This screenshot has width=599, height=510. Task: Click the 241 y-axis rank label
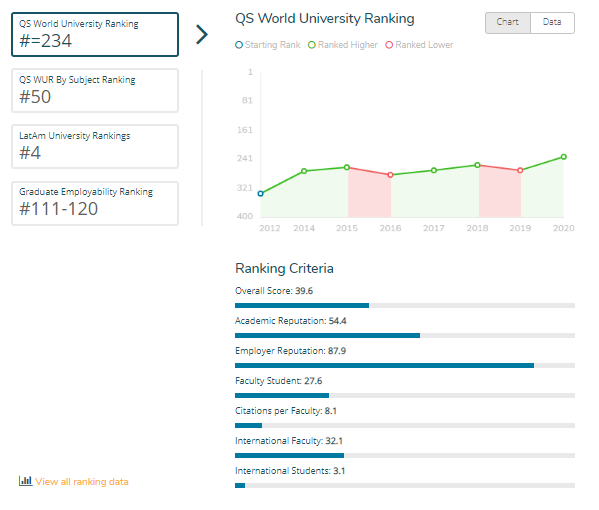click(245, 158)
